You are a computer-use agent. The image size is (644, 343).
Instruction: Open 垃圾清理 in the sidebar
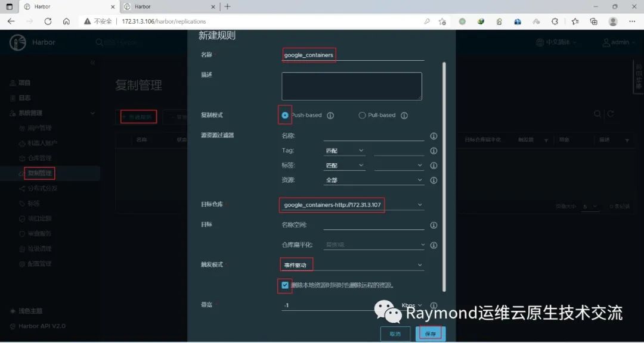[x=39, y=249]
